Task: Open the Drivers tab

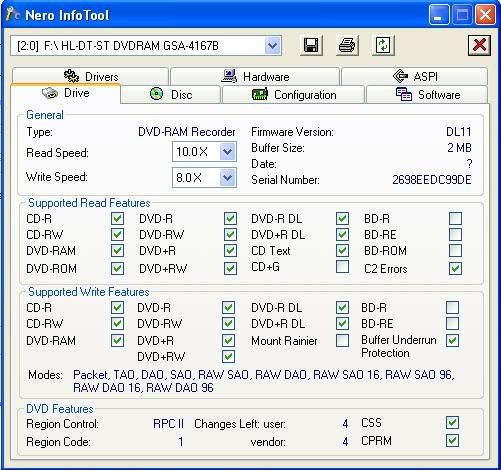Action: click(x=90, y=76)
